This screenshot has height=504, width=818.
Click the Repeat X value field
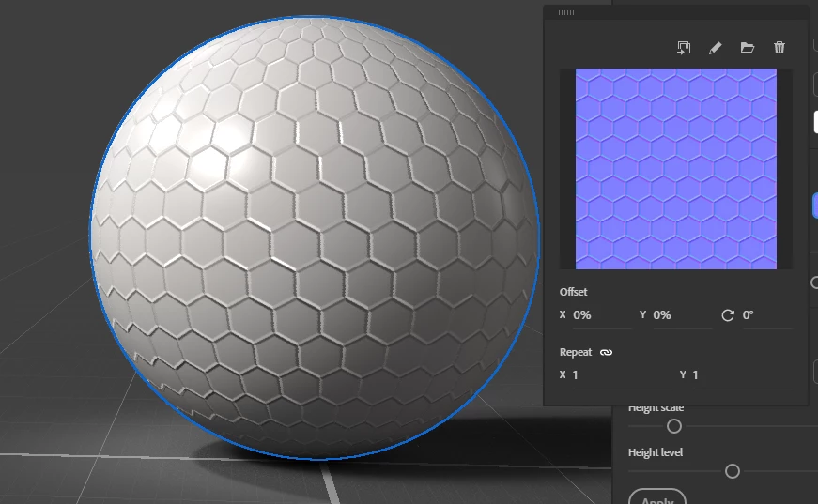(623, 375)
